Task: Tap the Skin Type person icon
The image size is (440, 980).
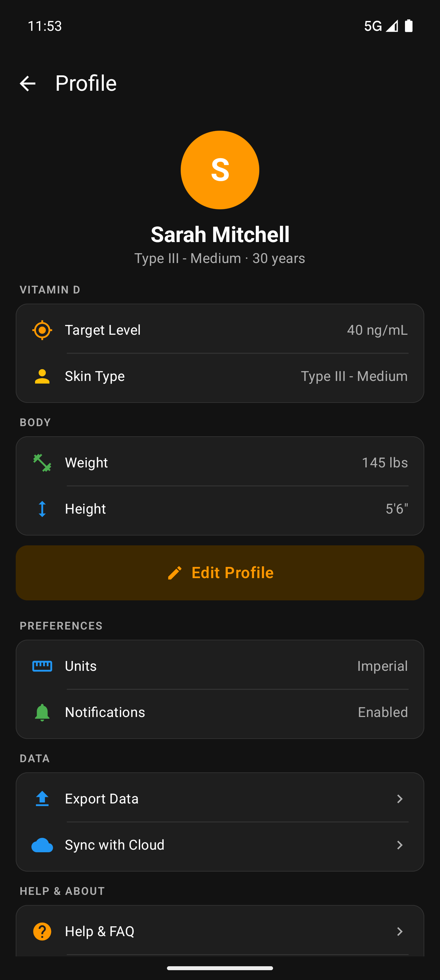Action: (42, 376)
